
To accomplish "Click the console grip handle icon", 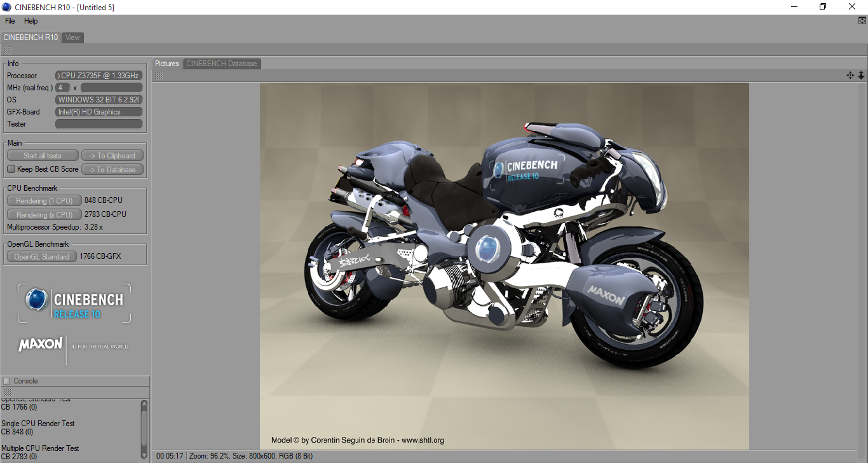I will (x=8, y=392).
